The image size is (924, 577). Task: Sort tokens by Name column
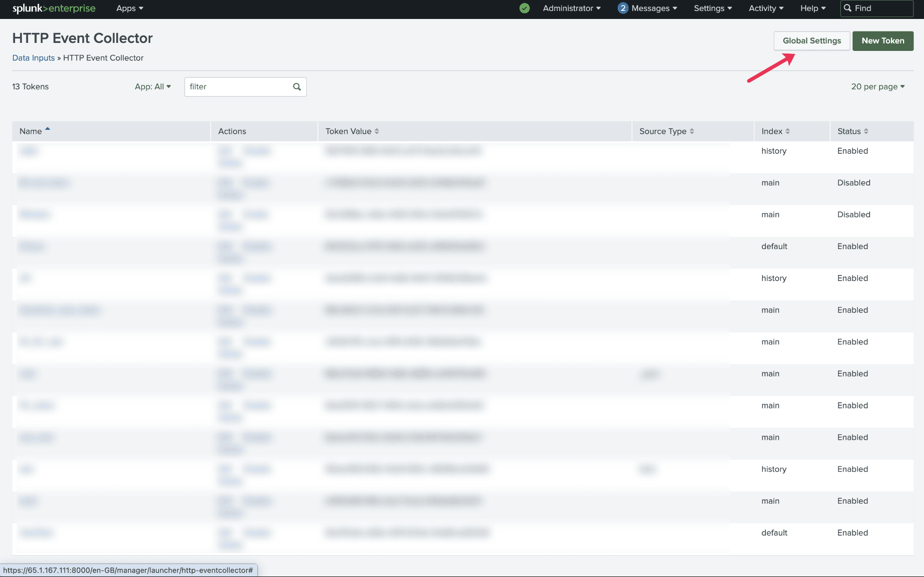click(35, 131)
